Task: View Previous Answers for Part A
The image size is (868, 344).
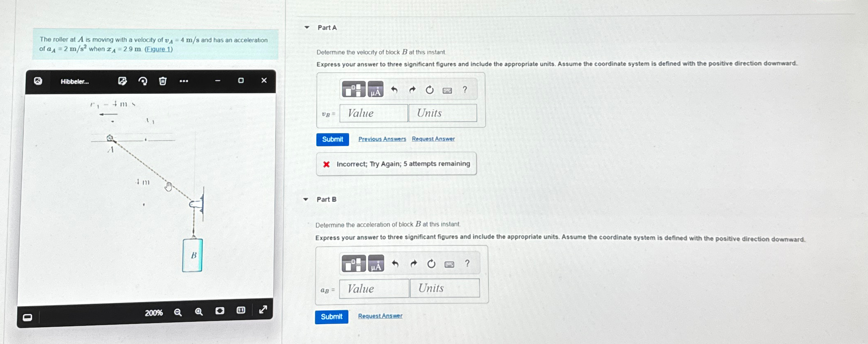Action: [x=382, y=139]
